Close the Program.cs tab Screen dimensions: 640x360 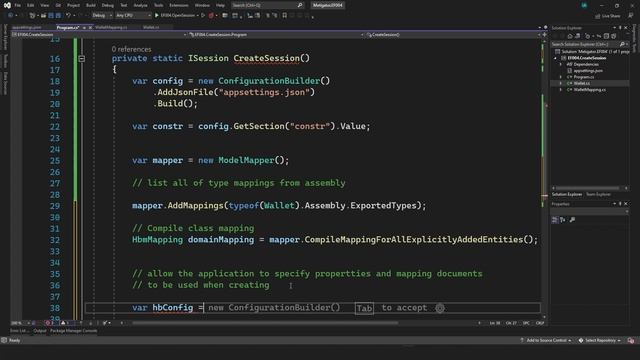tap(91, 27)
